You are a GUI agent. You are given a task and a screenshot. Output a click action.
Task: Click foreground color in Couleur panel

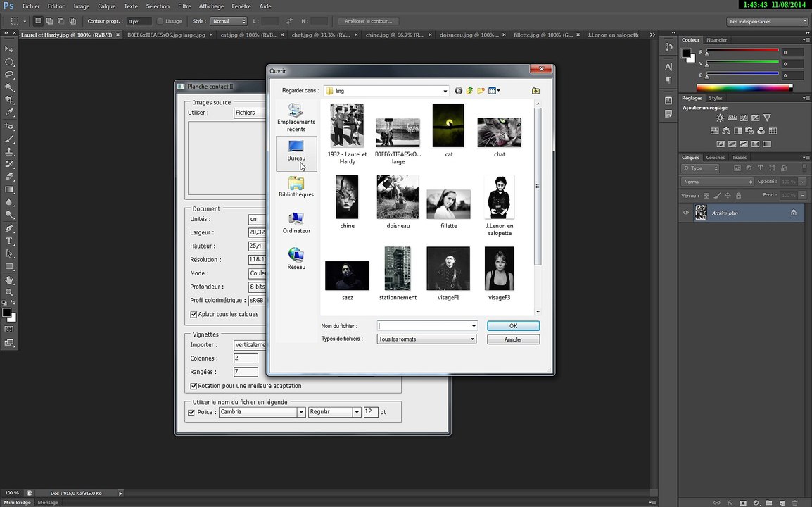(686, 53)
